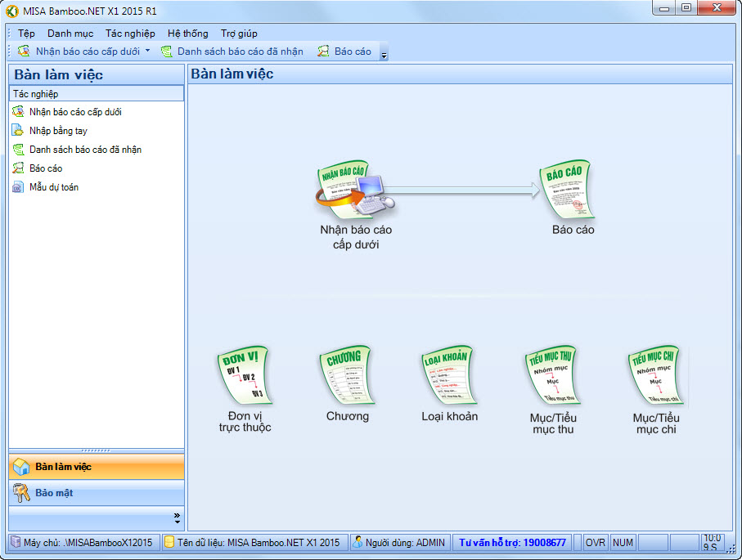
Task: Click the OVR status bar indicator
Action: coord(596,543)
